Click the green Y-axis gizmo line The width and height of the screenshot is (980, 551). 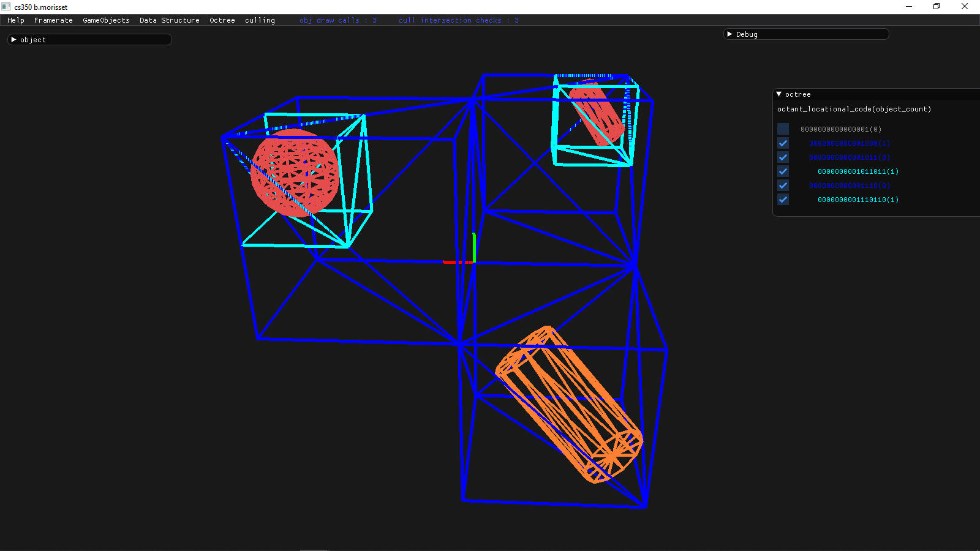pyautogui.click(x=474, y=247)
